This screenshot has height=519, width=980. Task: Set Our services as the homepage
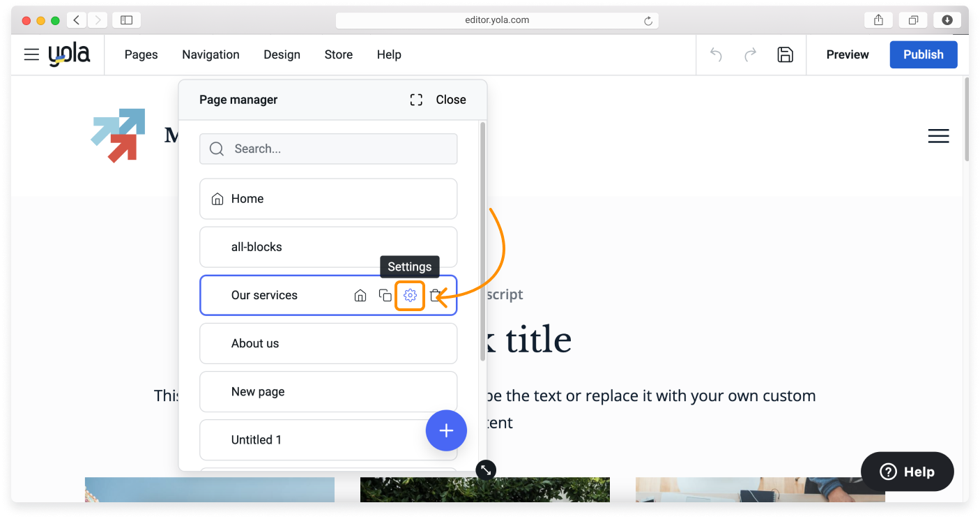(x=360, y=295)
